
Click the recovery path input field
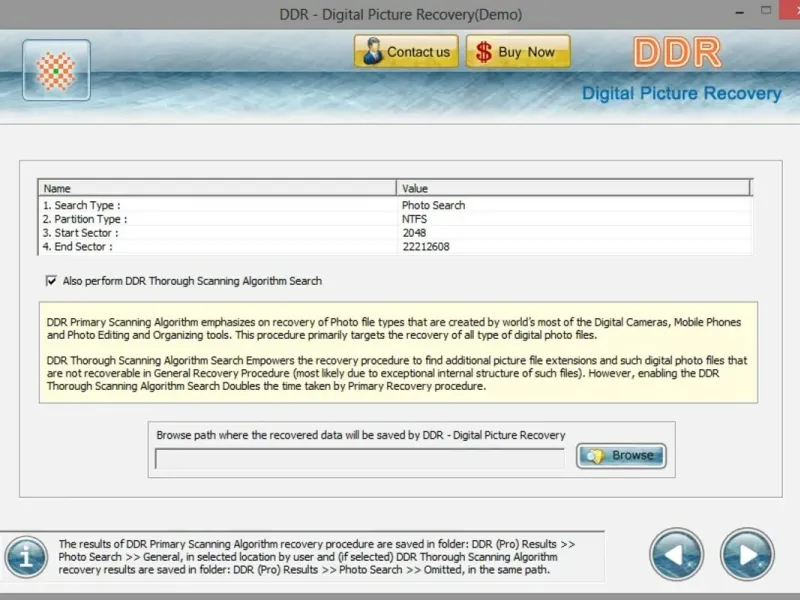pyautogui.click(x=360, y=458)
